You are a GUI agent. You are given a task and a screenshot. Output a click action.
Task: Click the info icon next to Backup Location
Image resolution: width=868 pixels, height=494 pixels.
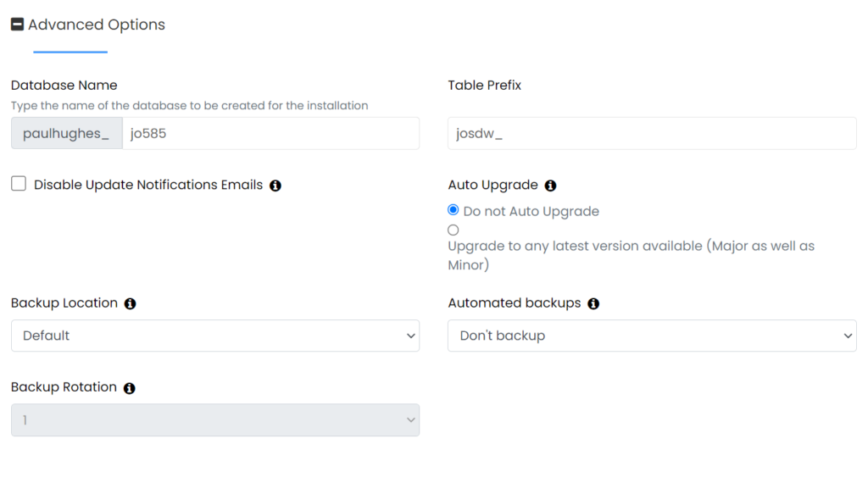[130, 303]
